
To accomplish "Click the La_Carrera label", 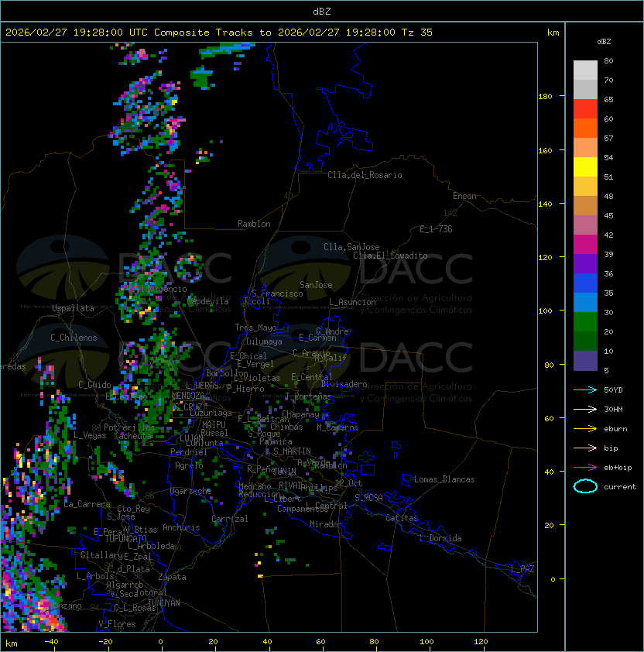I will point(87,504).
